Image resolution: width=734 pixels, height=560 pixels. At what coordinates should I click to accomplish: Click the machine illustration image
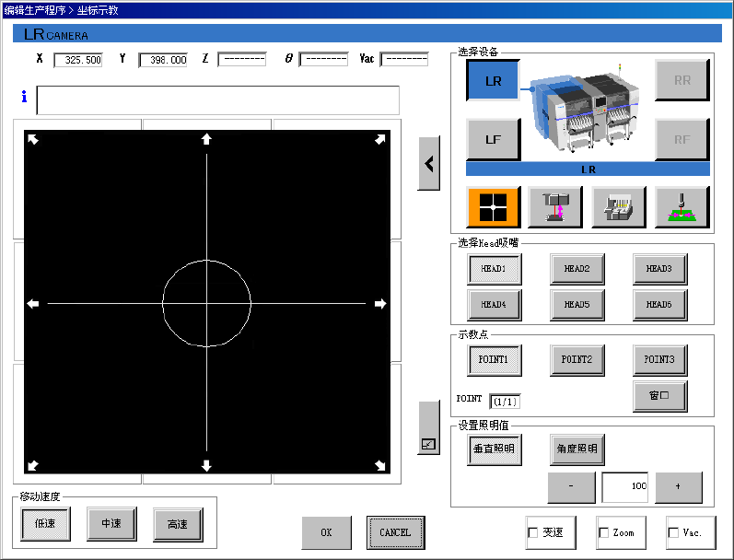pos(585,110)
